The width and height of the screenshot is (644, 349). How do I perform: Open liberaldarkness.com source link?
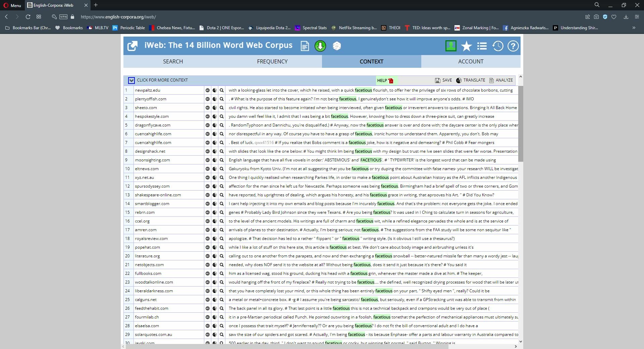154,291
